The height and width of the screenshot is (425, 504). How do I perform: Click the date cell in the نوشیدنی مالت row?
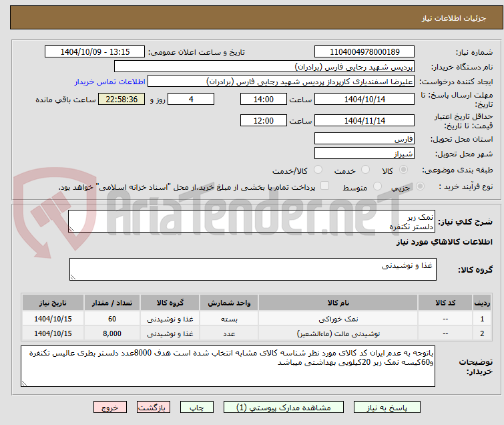pos(53,333)
